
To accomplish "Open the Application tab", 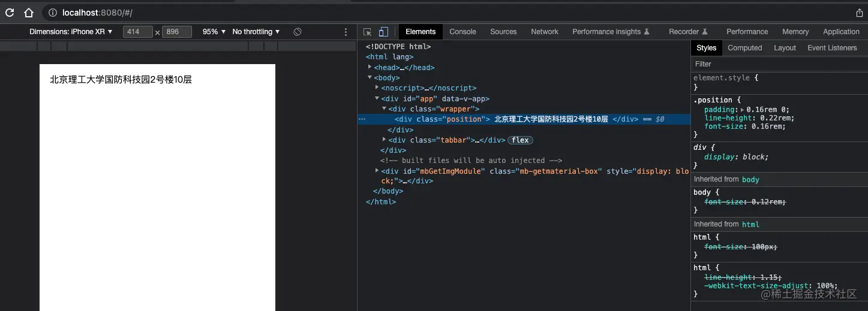I will click(841, 32).
